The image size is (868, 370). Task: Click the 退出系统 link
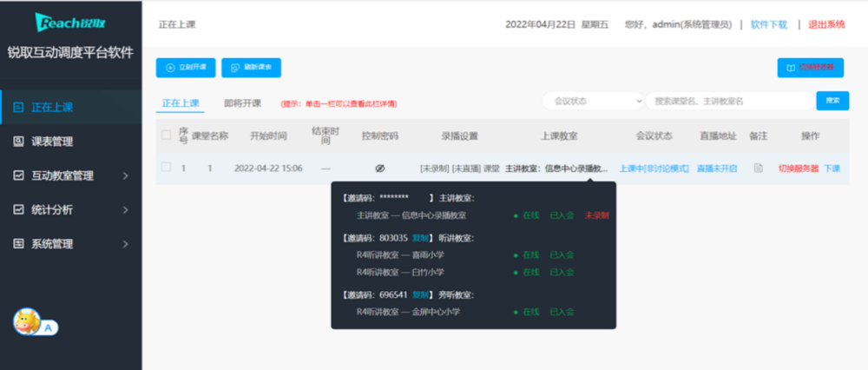point(825,24)
